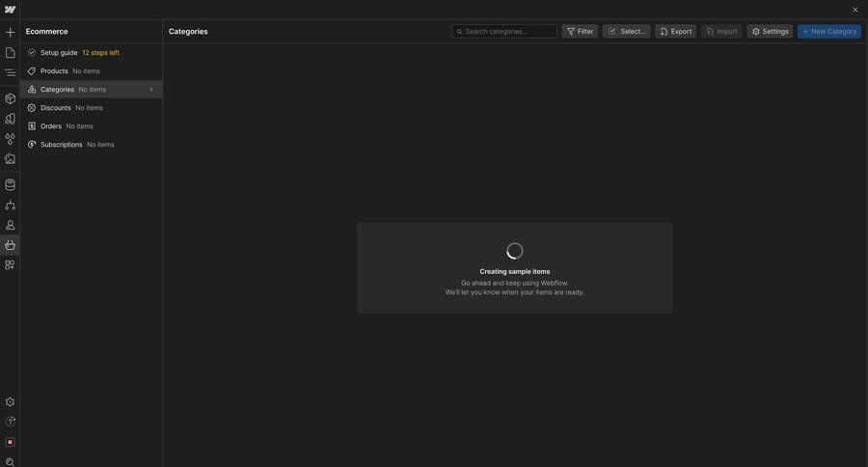Expand the Categories row chevron
This screenshot has height=467, width=868.
[x=151, y=90]
